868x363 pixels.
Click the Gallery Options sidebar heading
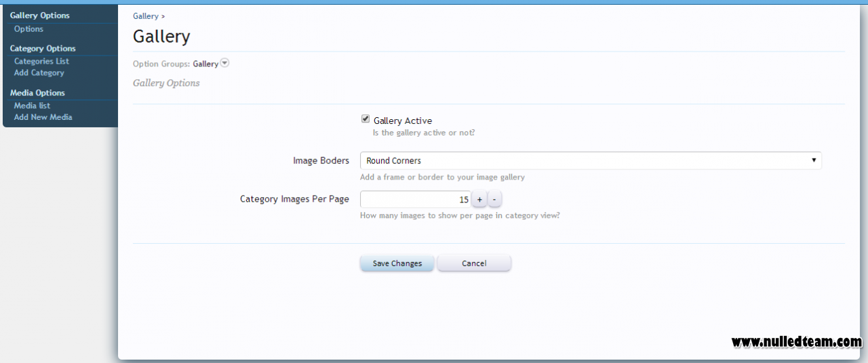point(39,15)
